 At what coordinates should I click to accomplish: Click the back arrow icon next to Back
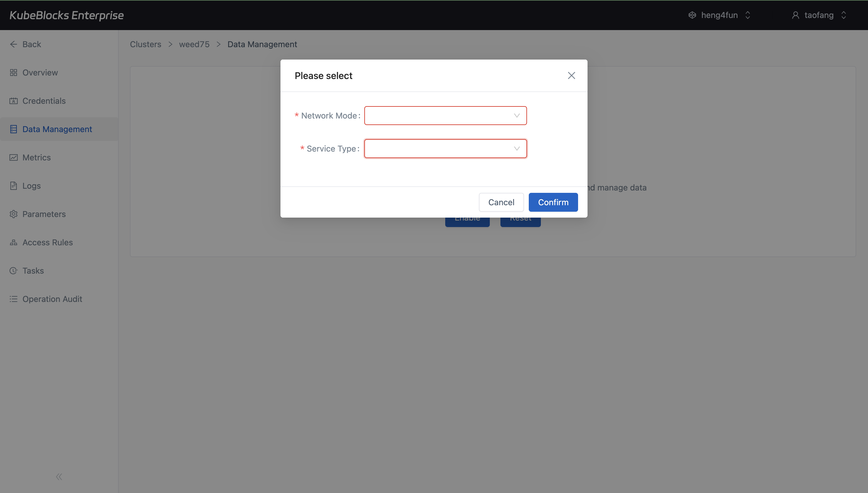pyautogui.click(x=13, y=44)
